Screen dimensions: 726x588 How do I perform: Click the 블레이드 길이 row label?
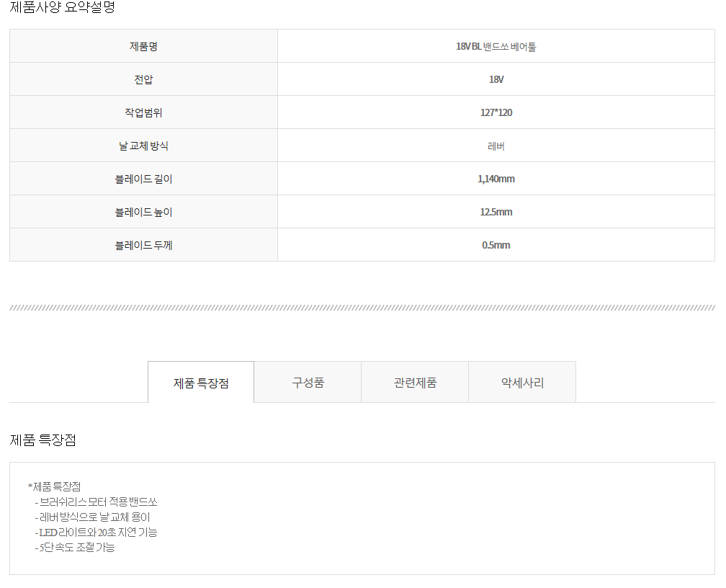click(143, 179)
